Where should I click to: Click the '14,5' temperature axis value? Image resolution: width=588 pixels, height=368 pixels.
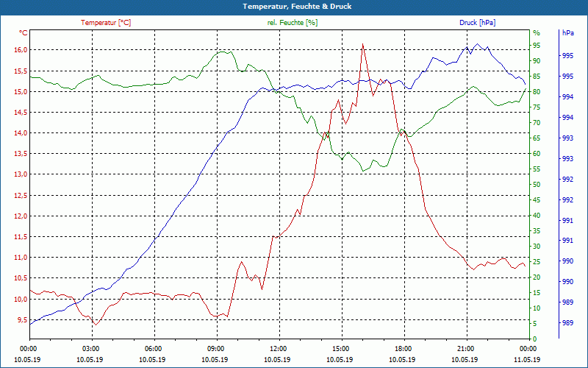tap(21, 113)
